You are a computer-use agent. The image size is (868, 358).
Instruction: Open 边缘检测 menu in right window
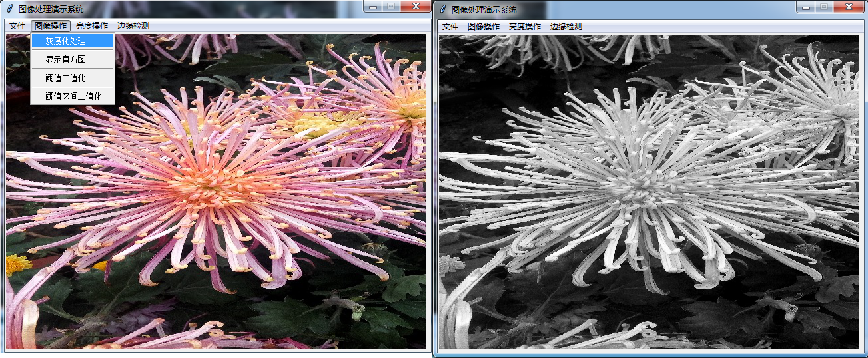click(566, 27)
